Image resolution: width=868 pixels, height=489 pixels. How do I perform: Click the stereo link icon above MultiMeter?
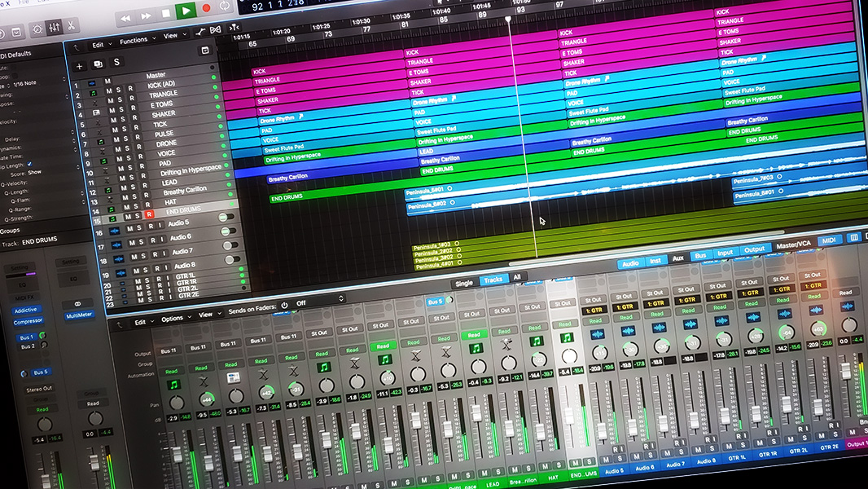[x=77, y=303]
